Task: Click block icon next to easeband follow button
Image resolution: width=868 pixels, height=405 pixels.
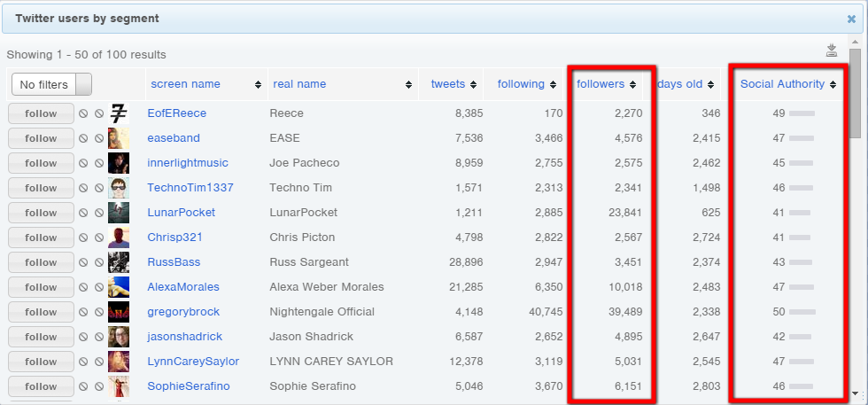Action: pyautogui.click(x=83, y=138)
